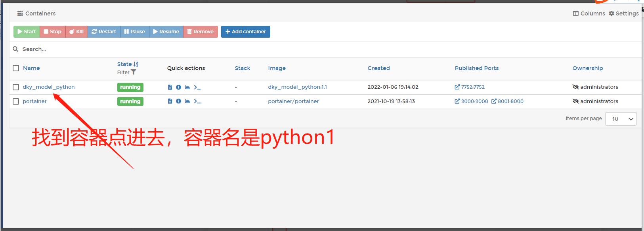Open the portainer container link
Screen dimensions: 644x231
(34, 101)
